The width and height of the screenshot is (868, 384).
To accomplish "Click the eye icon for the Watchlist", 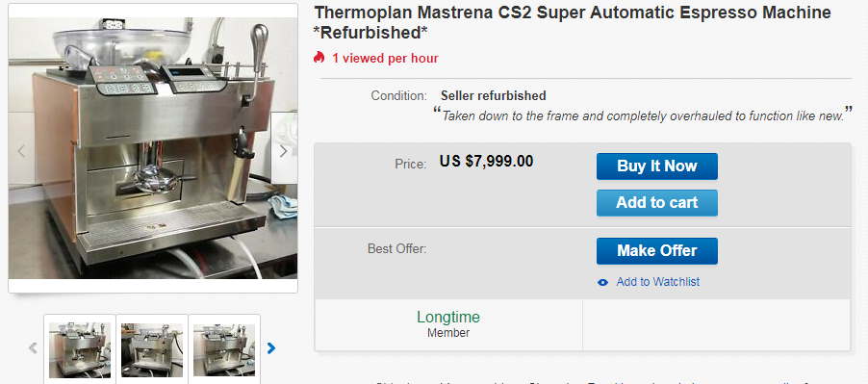I will (x=602, y=282).
